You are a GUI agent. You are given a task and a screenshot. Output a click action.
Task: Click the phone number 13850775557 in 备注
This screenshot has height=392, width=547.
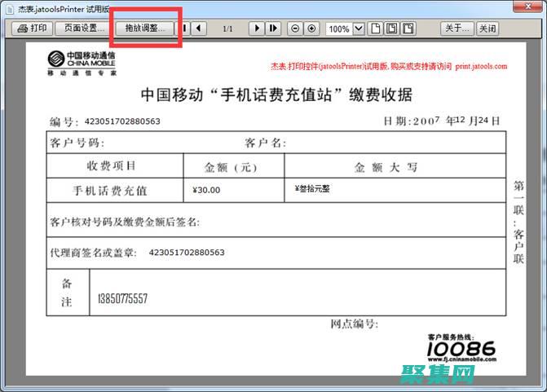tap(123, 299)
